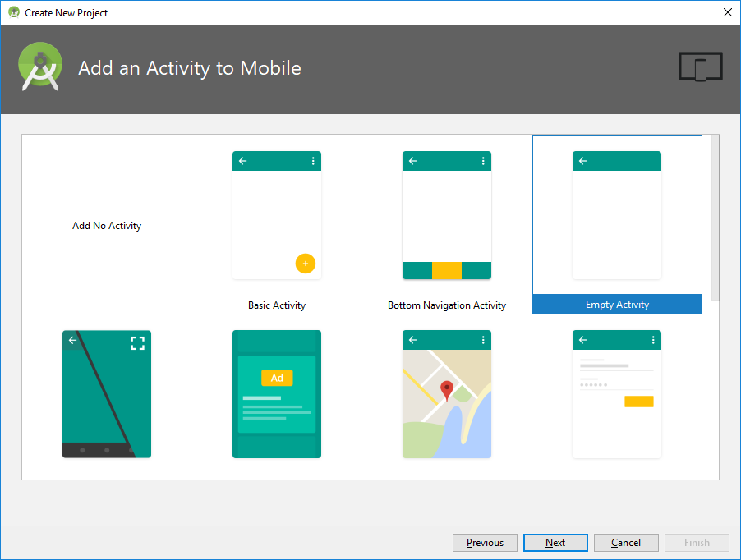Click the back arrow in Empty Activity preview

click(583, 161)
